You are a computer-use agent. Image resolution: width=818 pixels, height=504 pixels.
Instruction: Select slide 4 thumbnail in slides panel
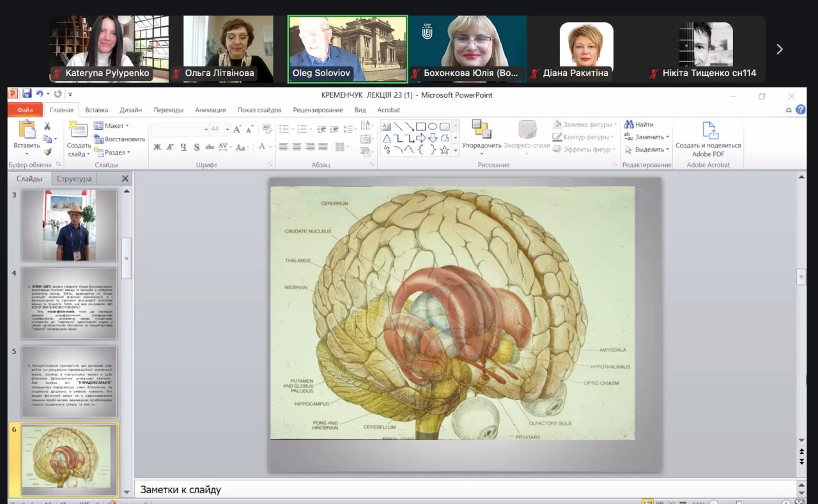click(x=69, y=303)
